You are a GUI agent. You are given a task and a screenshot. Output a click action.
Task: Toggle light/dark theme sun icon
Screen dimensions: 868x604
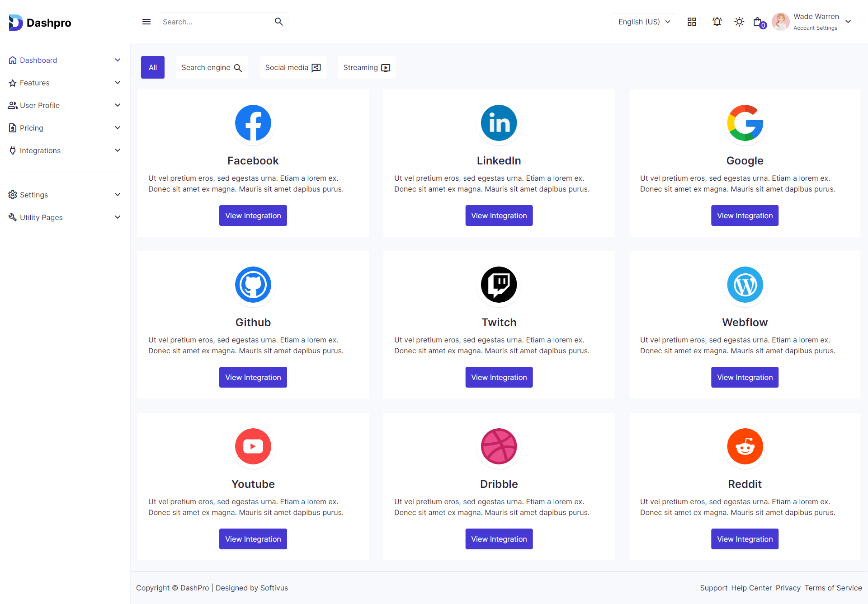coord(739,22)
